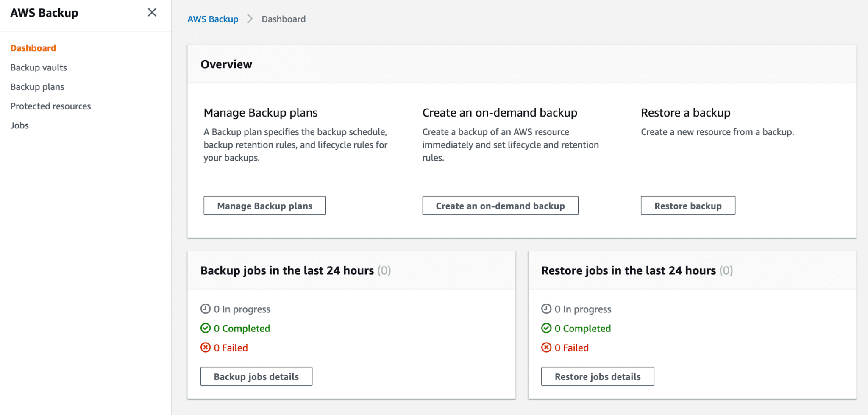Image resolution: width=868 pixels, height=415 pixels.
Task: Select Jobs in the sidebar
Action: [19, 125]
